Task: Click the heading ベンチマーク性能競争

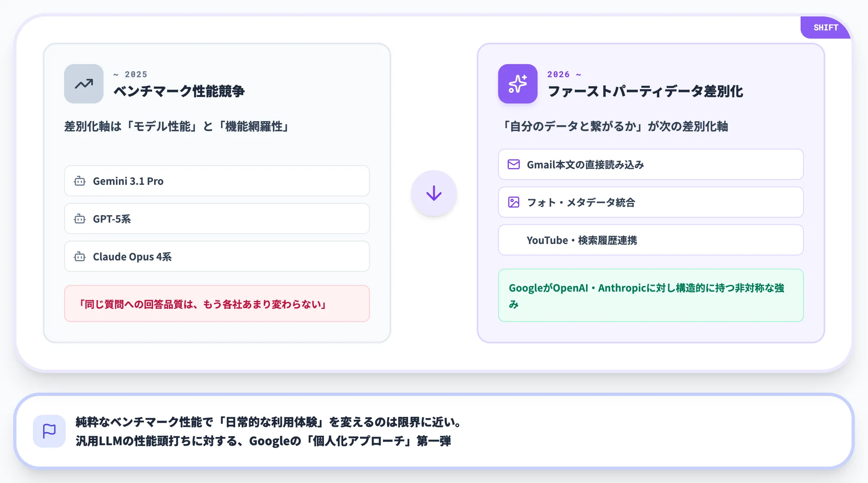Action: 179,91
